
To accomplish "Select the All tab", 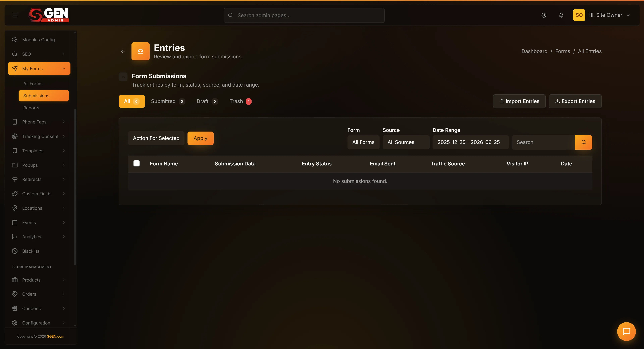I will tap(132, 101).
